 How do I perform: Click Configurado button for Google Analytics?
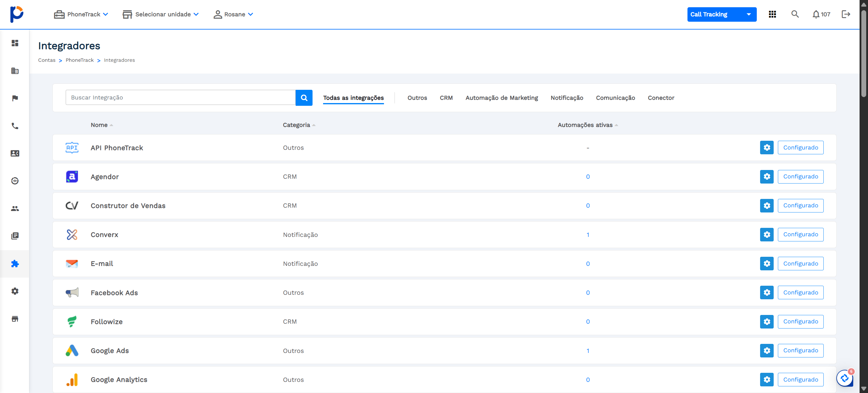[x=800, y=379]
